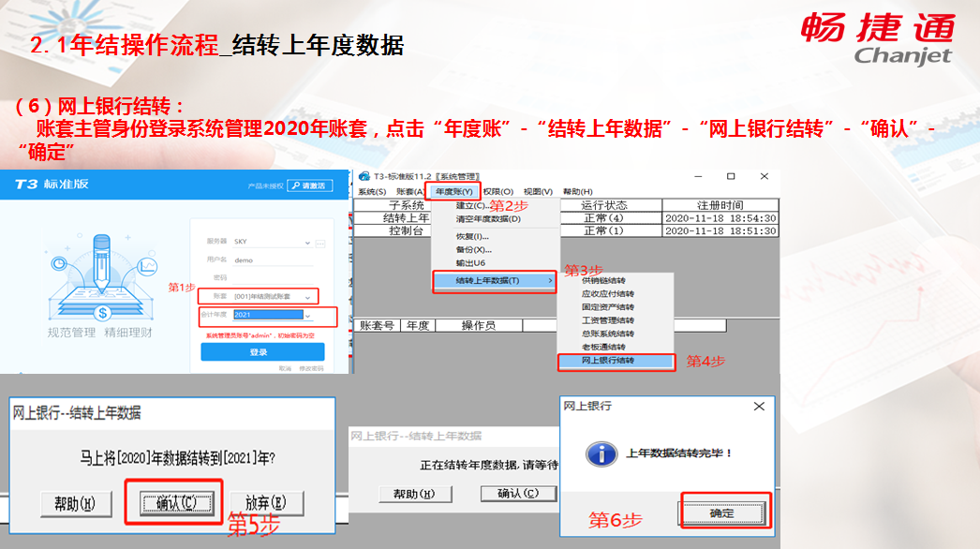Choose 备份(X)... menu entry

click(474, 249)
